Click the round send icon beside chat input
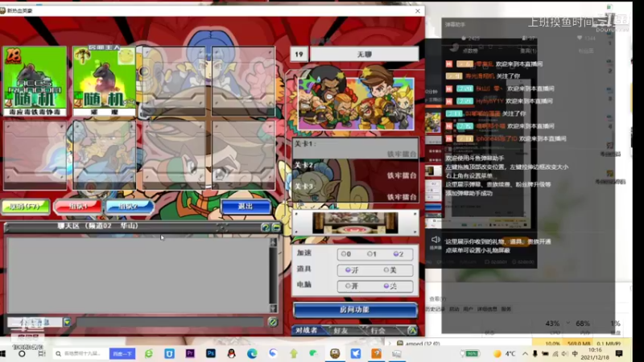This screenshot has width=644, height=362. 272,323
